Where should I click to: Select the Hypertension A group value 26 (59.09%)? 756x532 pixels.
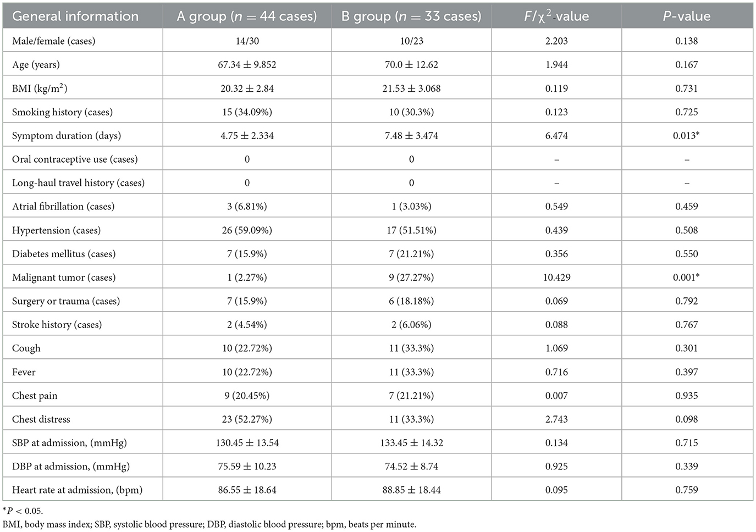click(247, 230)
